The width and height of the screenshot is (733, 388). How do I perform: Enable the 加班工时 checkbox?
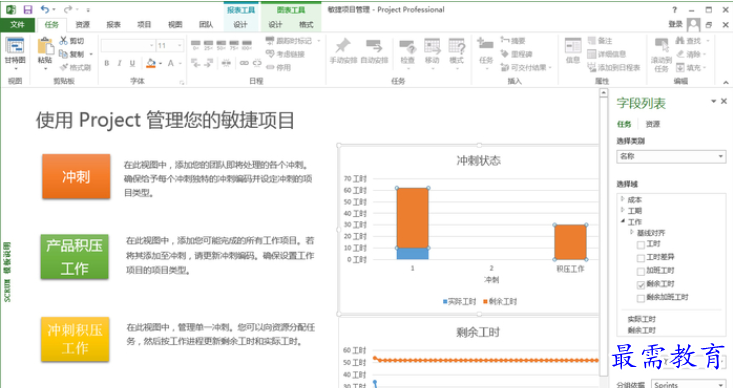pos(641,271)
